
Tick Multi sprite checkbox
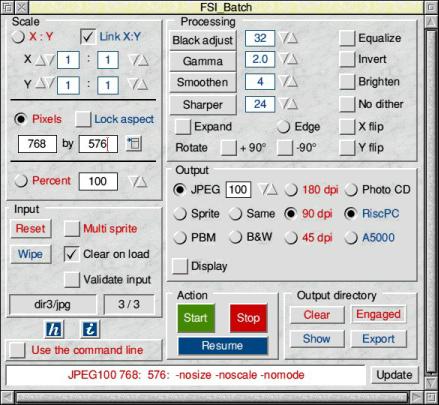point(72,229)
